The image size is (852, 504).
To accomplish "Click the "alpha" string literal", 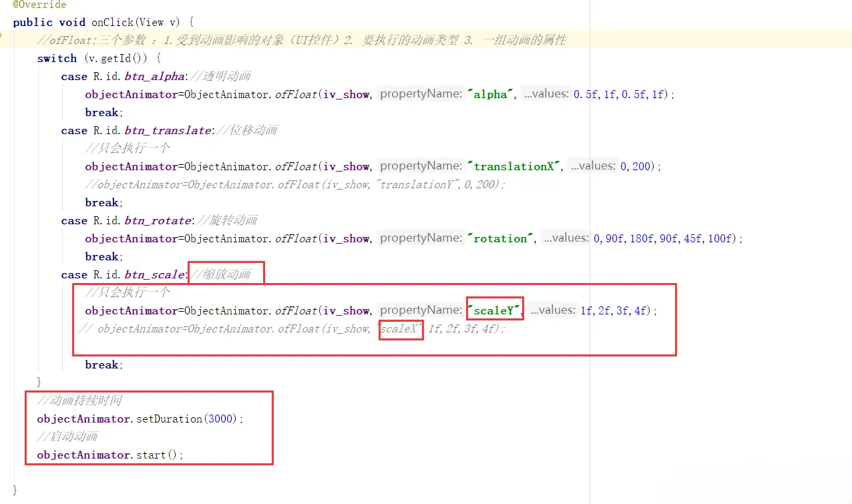I will coord(491,95).
